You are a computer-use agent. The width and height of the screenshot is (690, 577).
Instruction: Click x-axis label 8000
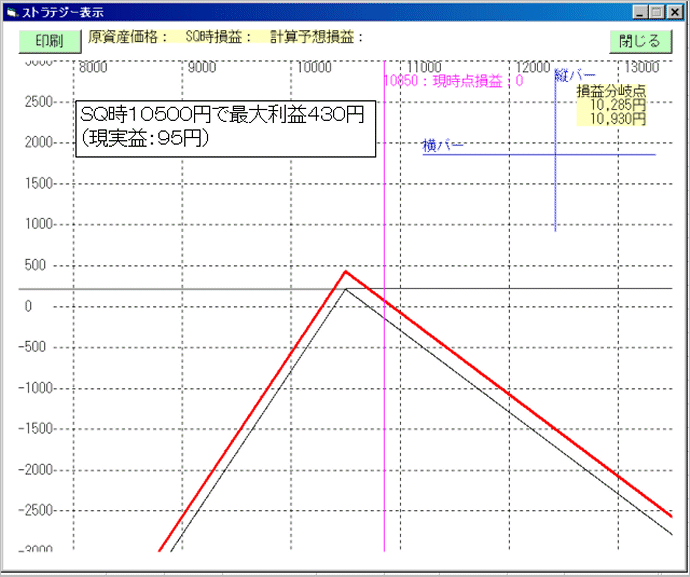pyautogui.click(x=93, y=67)
